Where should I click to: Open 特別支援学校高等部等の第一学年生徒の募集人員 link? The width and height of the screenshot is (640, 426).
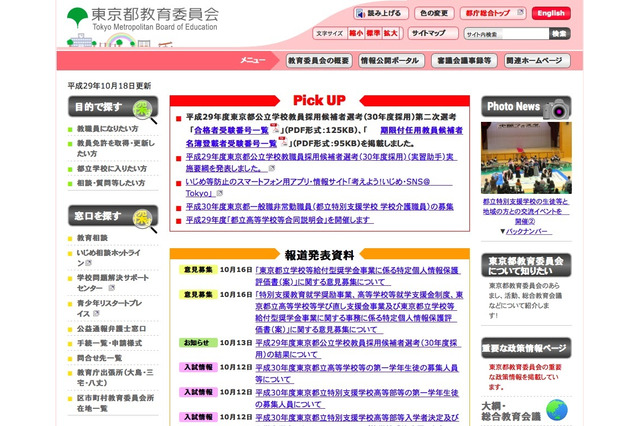[357, 398]
